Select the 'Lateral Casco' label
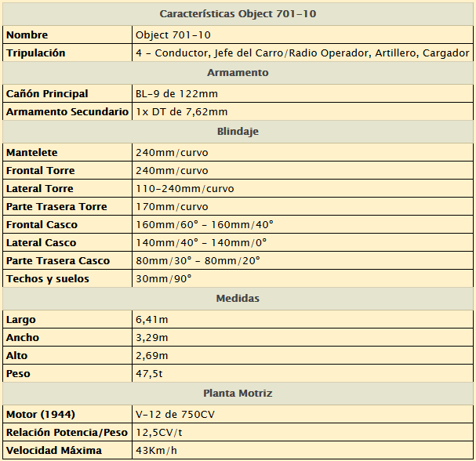476x461 pixels. (42, 242)
